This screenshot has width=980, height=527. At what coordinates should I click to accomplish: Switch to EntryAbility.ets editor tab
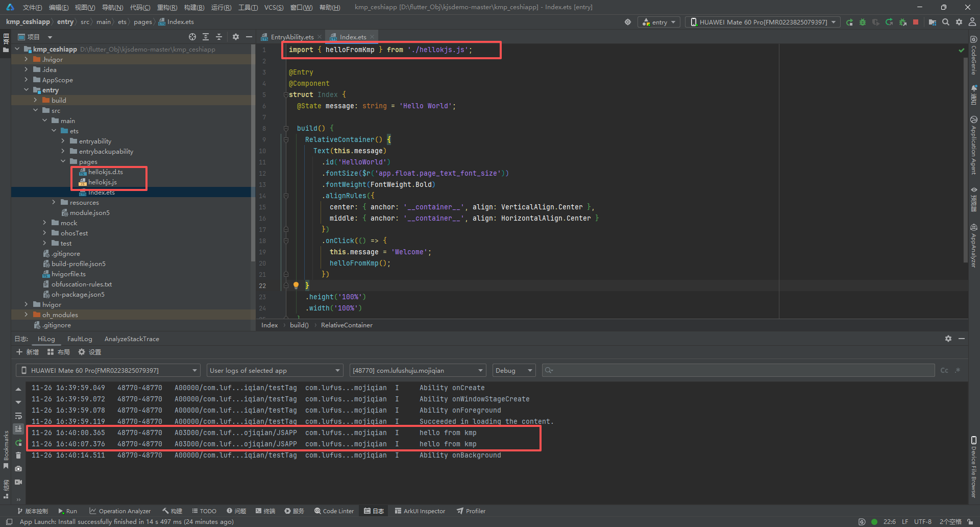[292, 37]
